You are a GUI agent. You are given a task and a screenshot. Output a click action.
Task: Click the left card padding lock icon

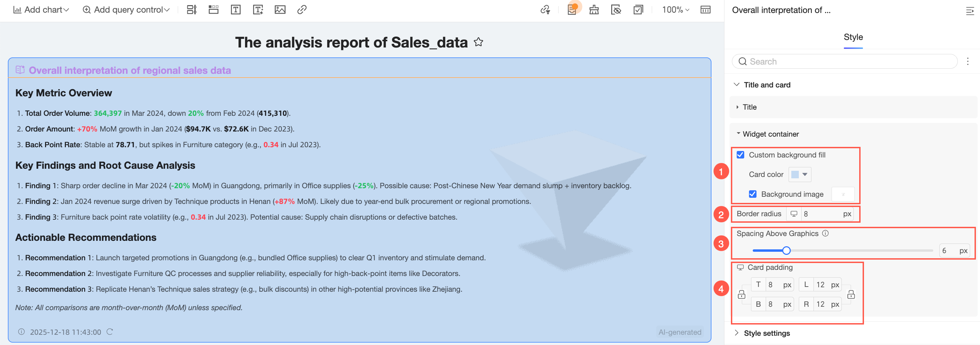741,294
